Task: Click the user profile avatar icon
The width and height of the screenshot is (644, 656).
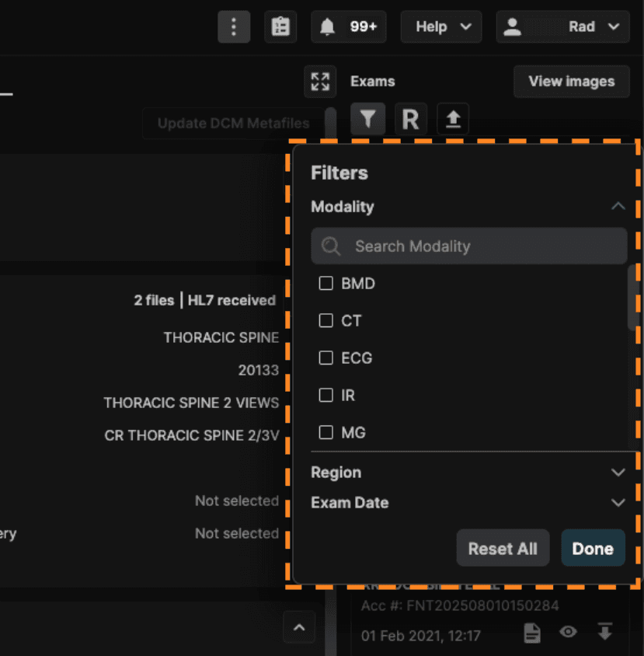Action: (x=512, y=26)
